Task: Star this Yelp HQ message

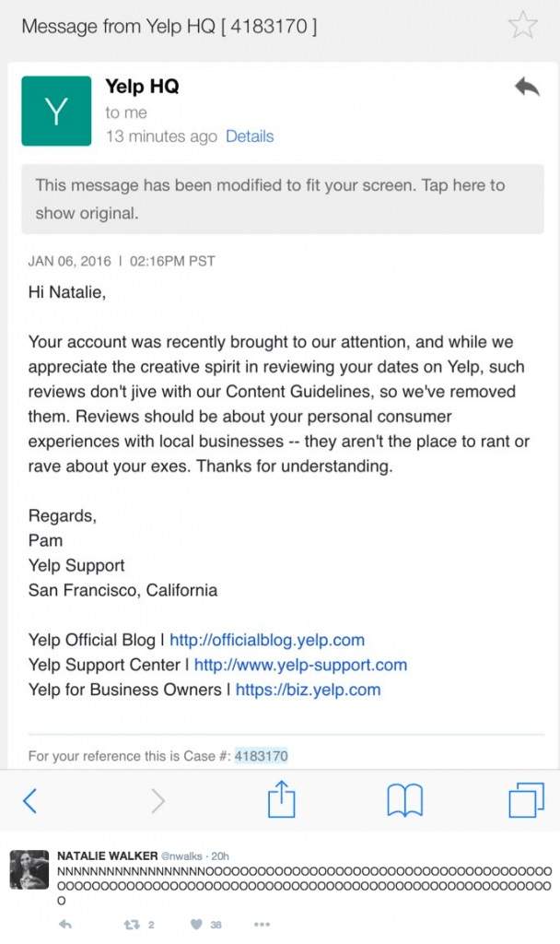Action: click(x=522, y=26)
